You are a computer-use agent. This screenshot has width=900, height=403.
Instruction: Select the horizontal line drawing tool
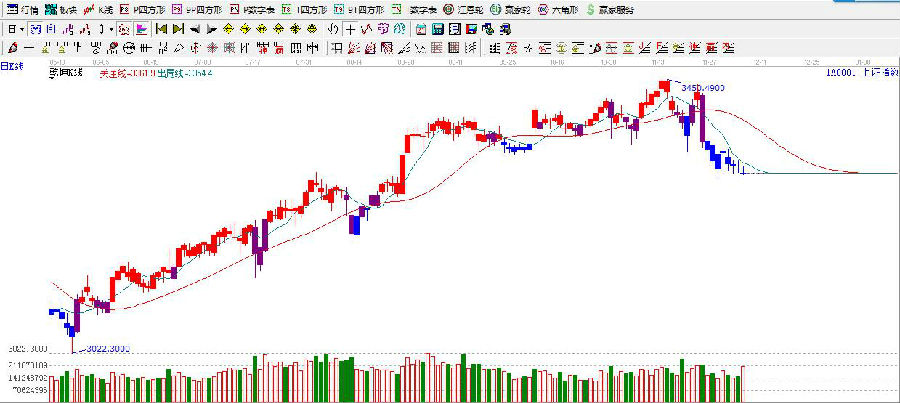coord(29,47)
